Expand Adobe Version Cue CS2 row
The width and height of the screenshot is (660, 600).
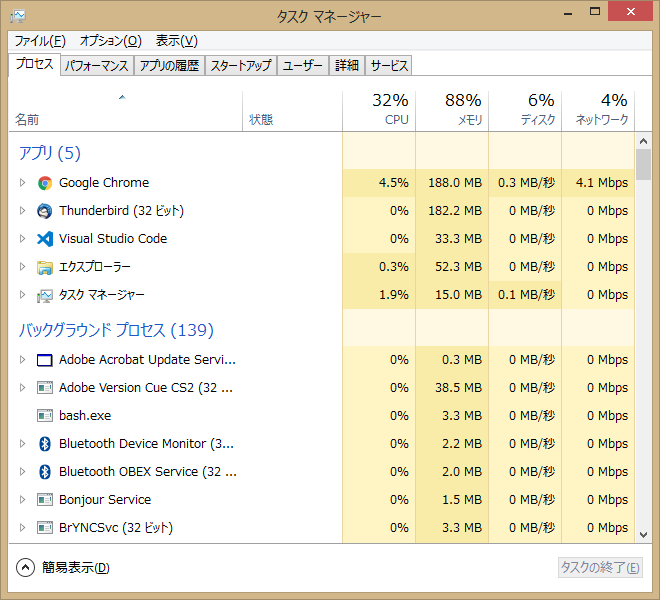pyautogui.click(x=22, y=388)
